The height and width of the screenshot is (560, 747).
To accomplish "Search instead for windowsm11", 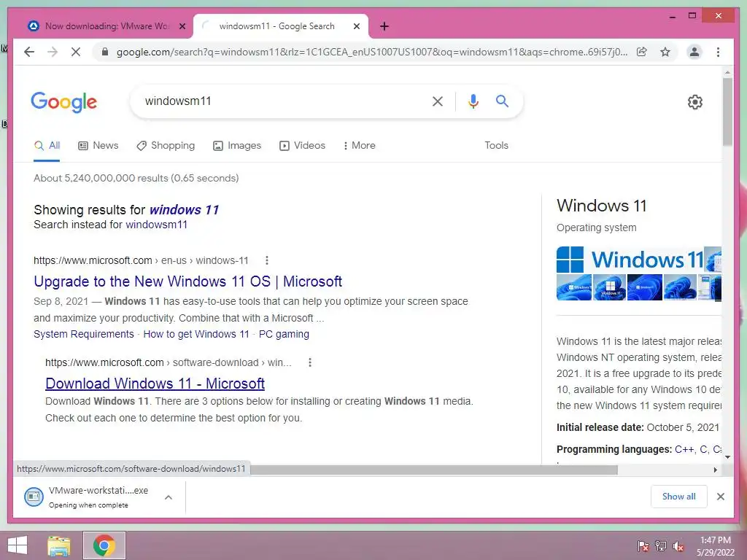I will point(156,225).
